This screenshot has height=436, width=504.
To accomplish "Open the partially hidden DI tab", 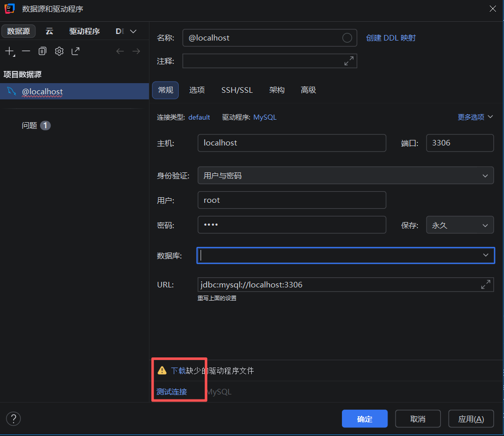I will click(x=120, y=31).
